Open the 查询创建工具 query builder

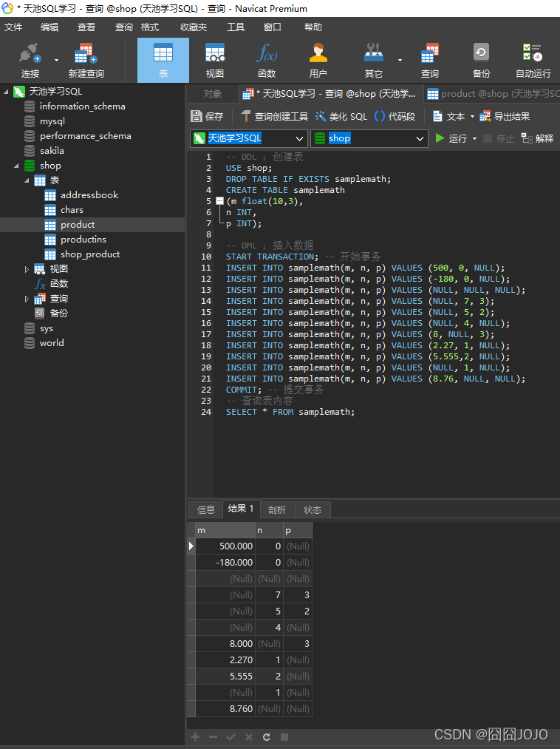click(x=275, y=116)
